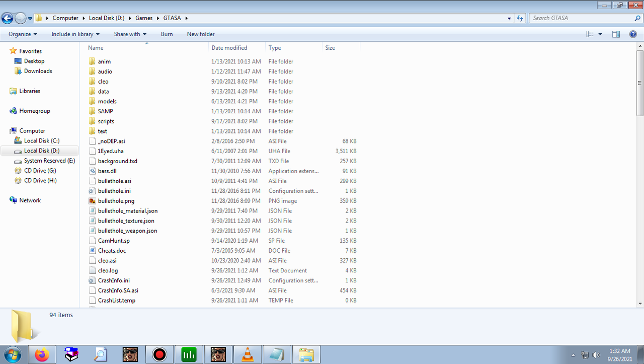Select CD Drive (H:) in navigation pane
The image size is (644, 364).
pos(40,181)
